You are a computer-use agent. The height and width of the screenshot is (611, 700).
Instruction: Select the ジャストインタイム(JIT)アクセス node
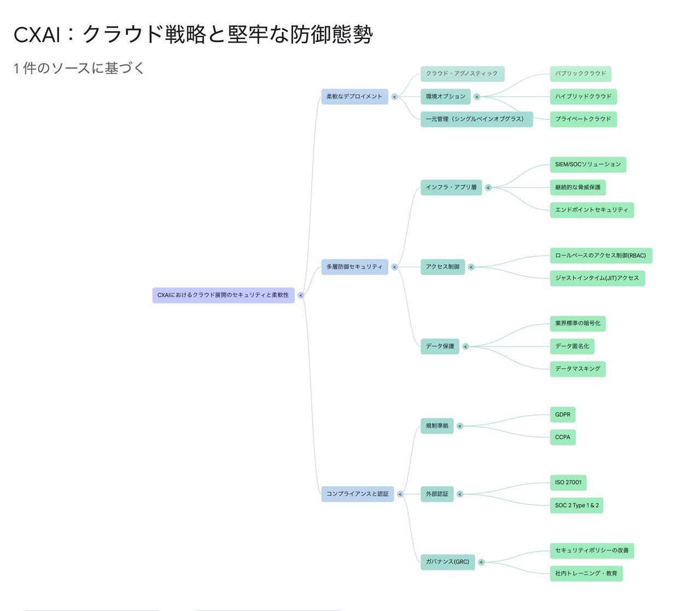click(x=597, y=278)
